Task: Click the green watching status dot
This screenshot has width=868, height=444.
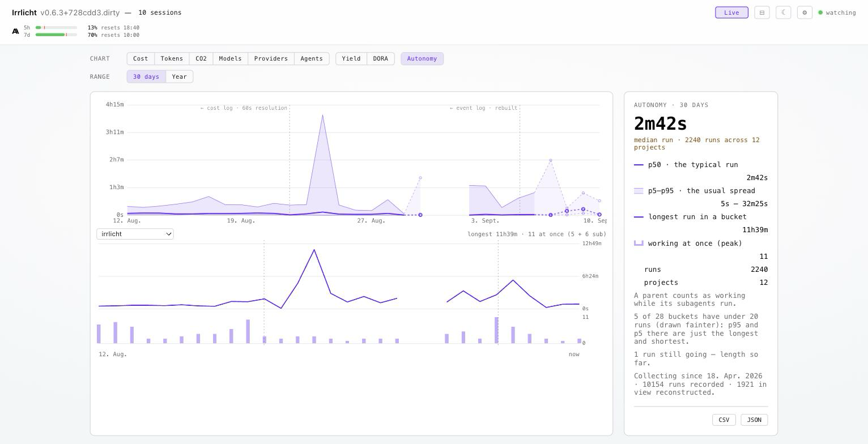Action: tap(820, 12)
